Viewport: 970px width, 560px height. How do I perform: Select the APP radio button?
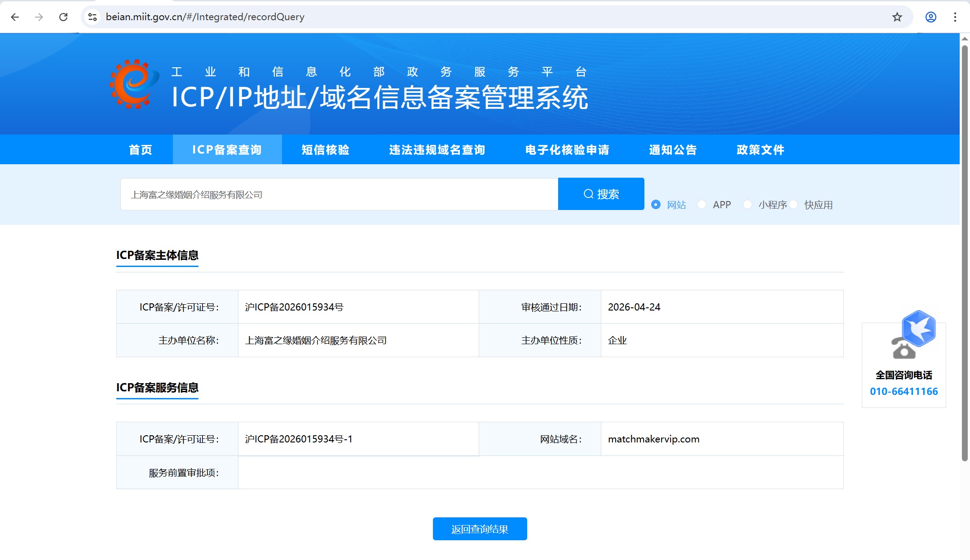[x=701, y=205]
